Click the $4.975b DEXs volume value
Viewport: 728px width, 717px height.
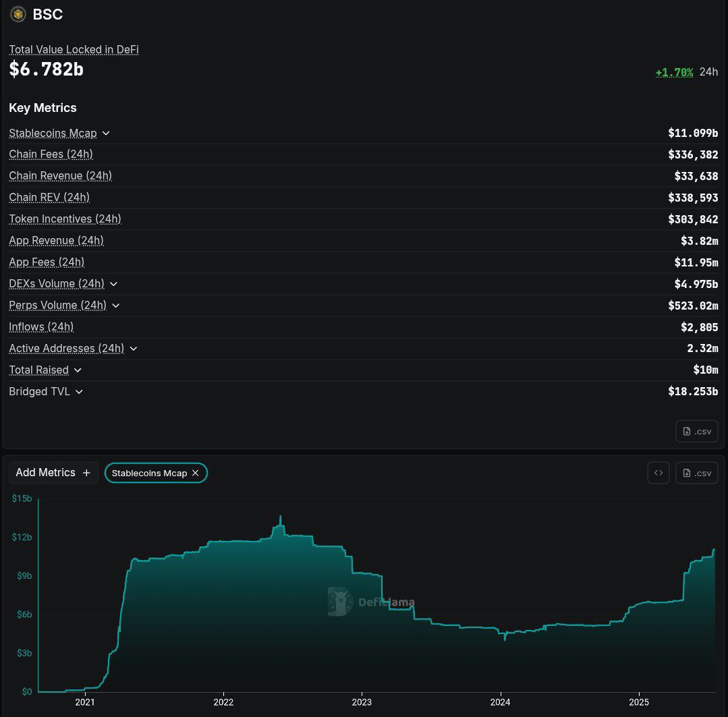pyautogui.click(x=696, y=284)
